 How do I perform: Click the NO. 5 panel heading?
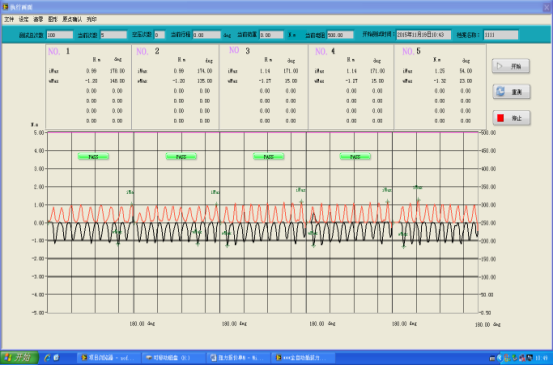(411, 51)
